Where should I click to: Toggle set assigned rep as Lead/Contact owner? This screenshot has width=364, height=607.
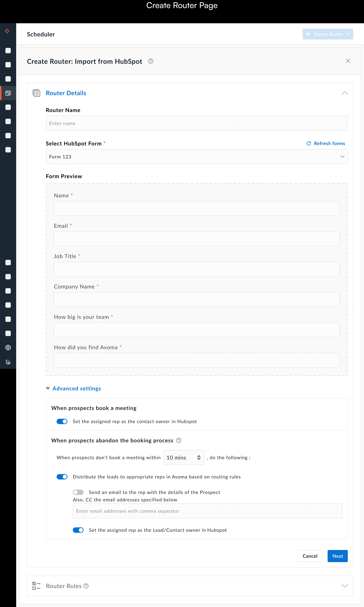point(78,530)
